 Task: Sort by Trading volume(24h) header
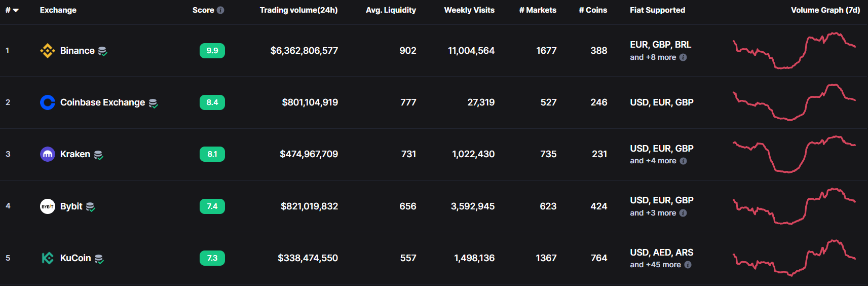tap(299, 10)
